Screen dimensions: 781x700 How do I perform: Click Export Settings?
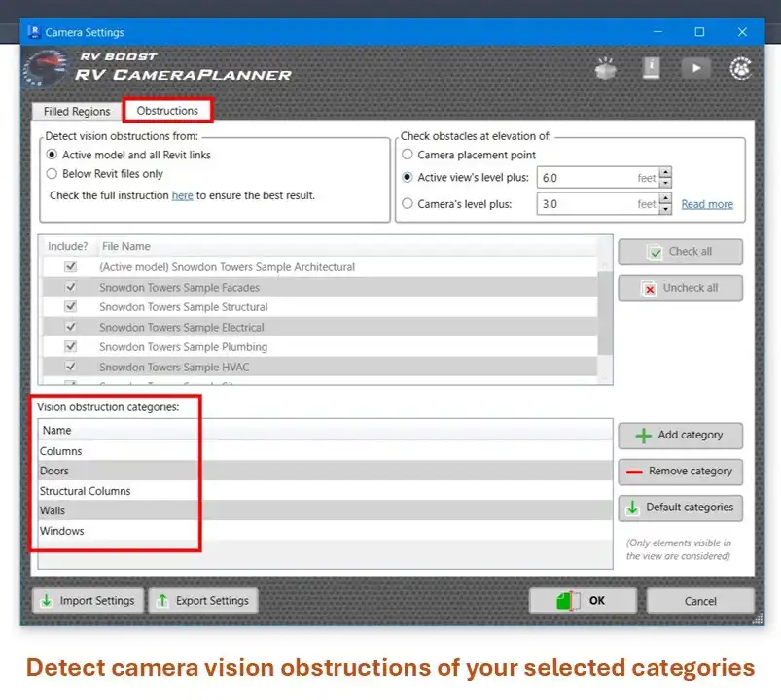point(203,601)
